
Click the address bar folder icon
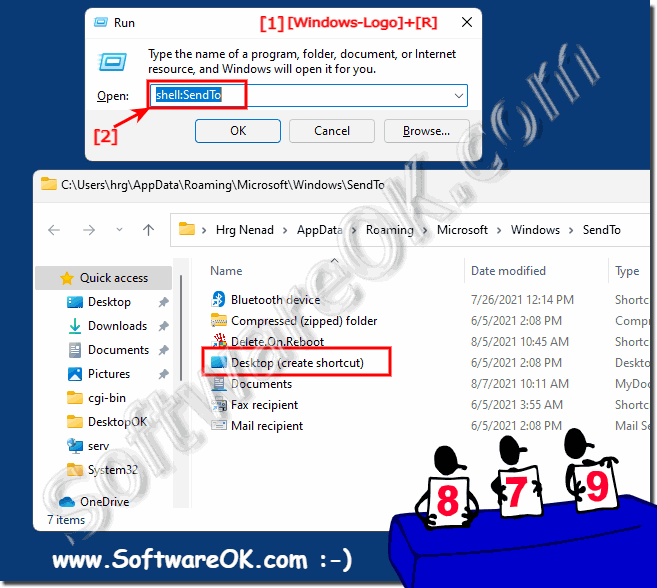click(x=187, y=229)
